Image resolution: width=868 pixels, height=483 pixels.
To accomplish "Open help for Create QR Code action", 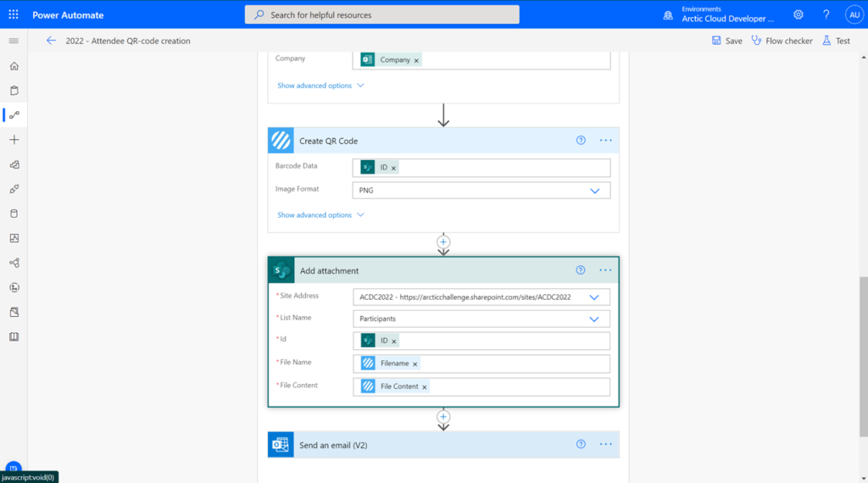I will point(581,141).
